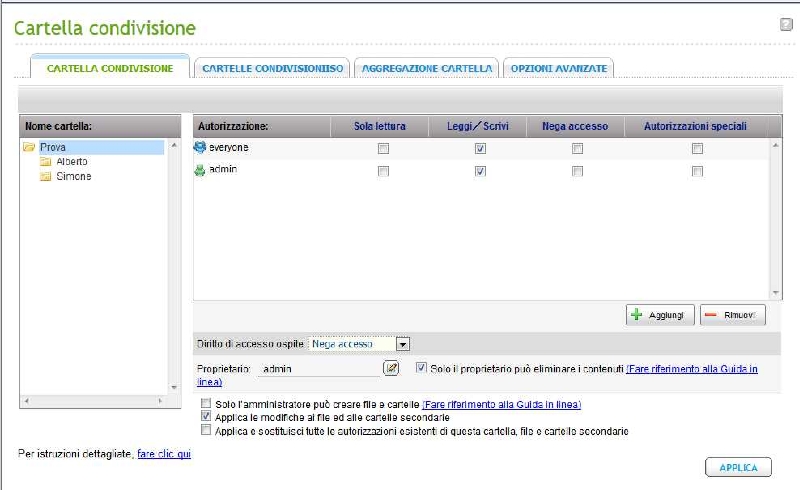Select the Alberto folder icon

point(45,161)
